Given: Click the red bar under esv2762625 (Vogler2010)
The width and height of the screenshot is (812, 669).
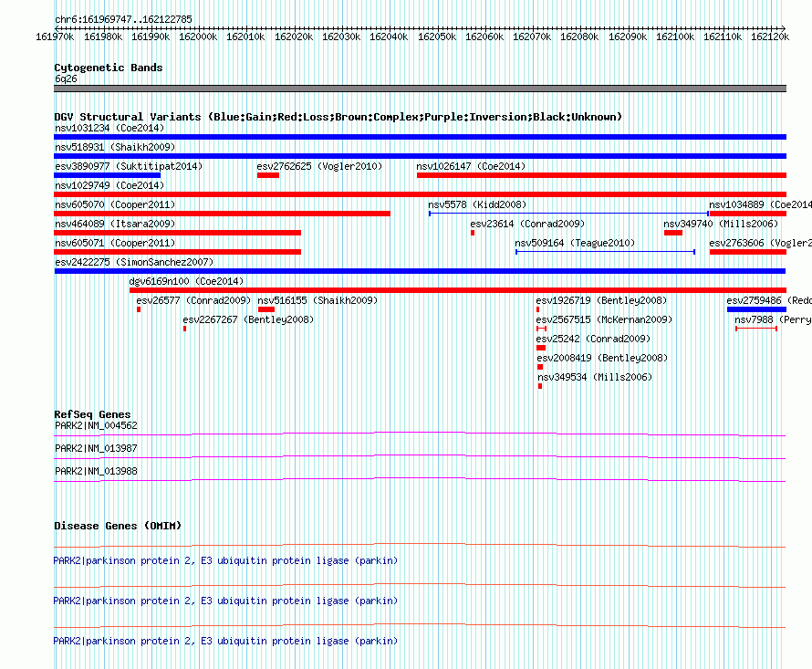Looking at the screenshot, I should tap(267, 175).
